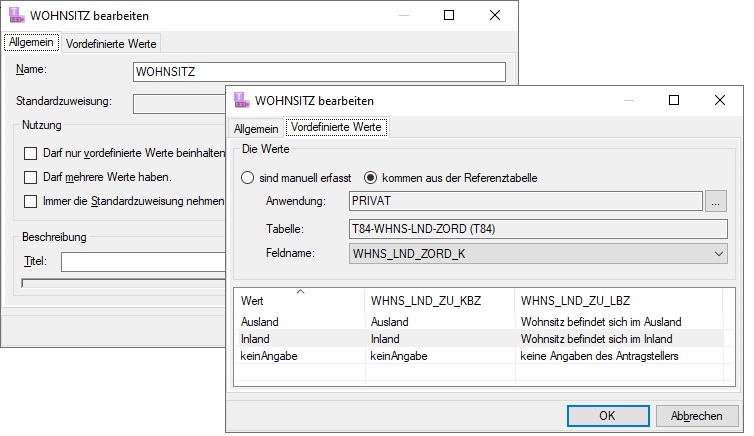This screenshot has width=754, height=436.
Task: Click into the Name input field
Action: pos(319,72)
